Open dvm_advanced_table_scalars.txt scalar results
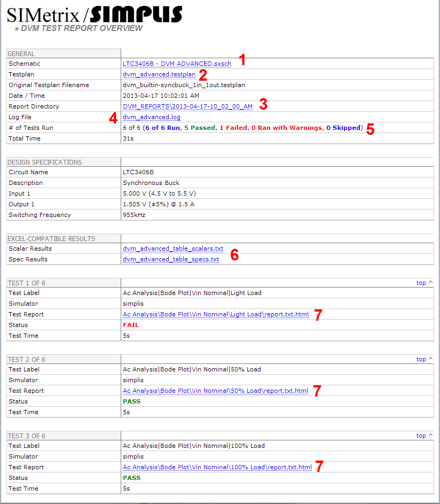Viewport: 440px width, 504px height. (x=172, y=249)
